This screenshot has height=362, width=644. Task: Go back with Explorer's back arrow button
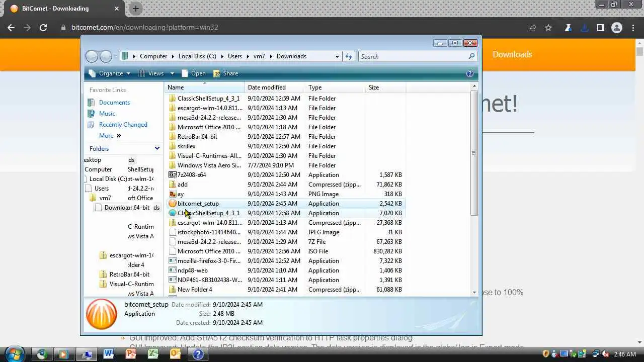[x=92, y=56]
